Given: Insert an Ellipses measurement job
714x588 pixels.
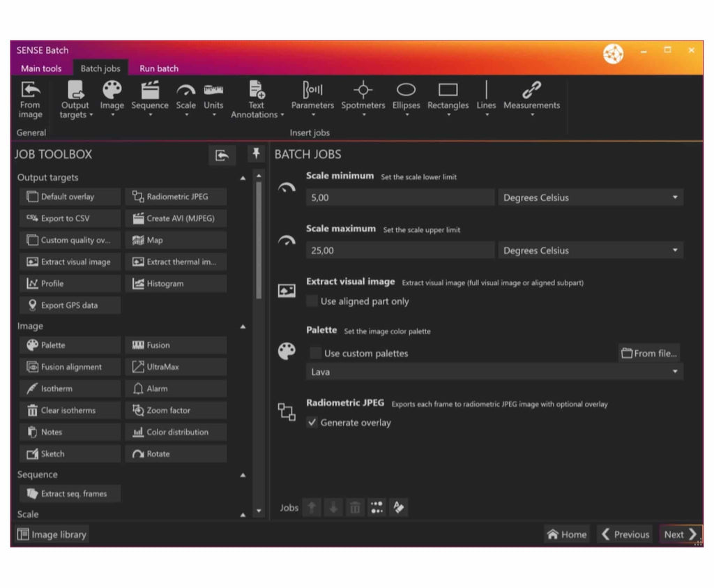Looking at the screenshot, I should point(406,98).
